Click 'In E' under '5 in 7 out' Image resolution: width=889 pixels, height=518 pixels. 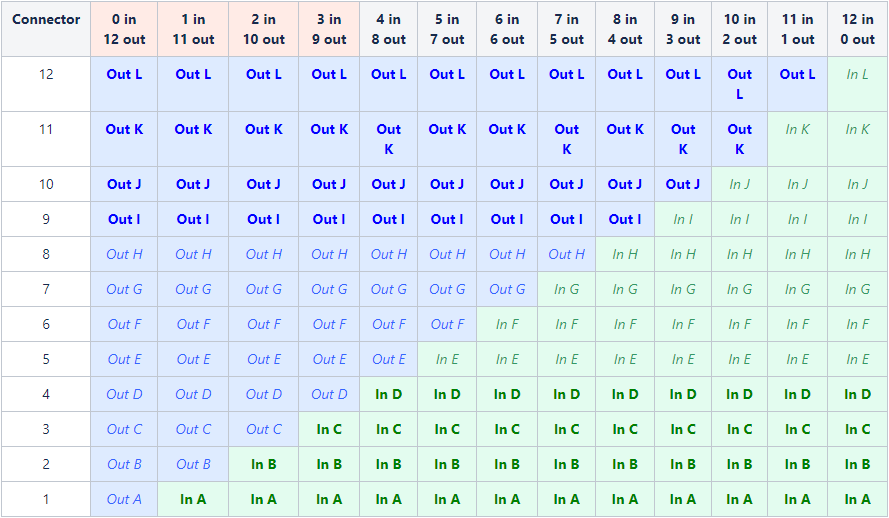pos(447,359)
